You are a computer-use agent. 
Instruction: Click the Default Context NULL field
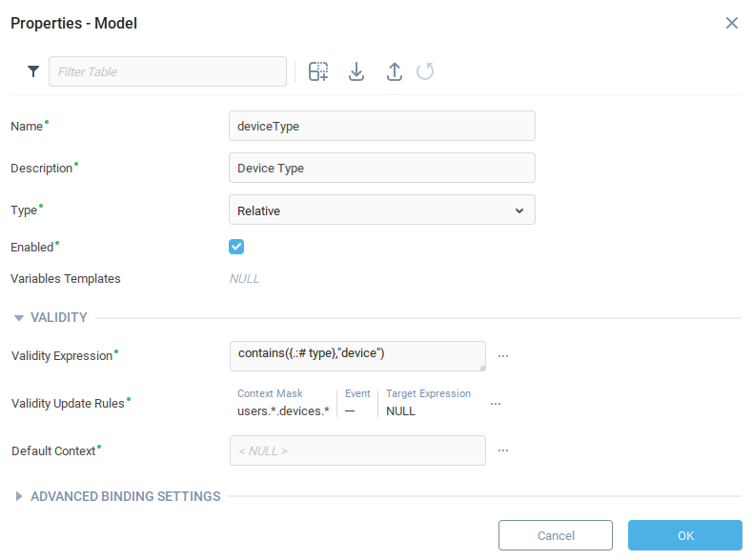pyautogui.click(x=356, y=450)
